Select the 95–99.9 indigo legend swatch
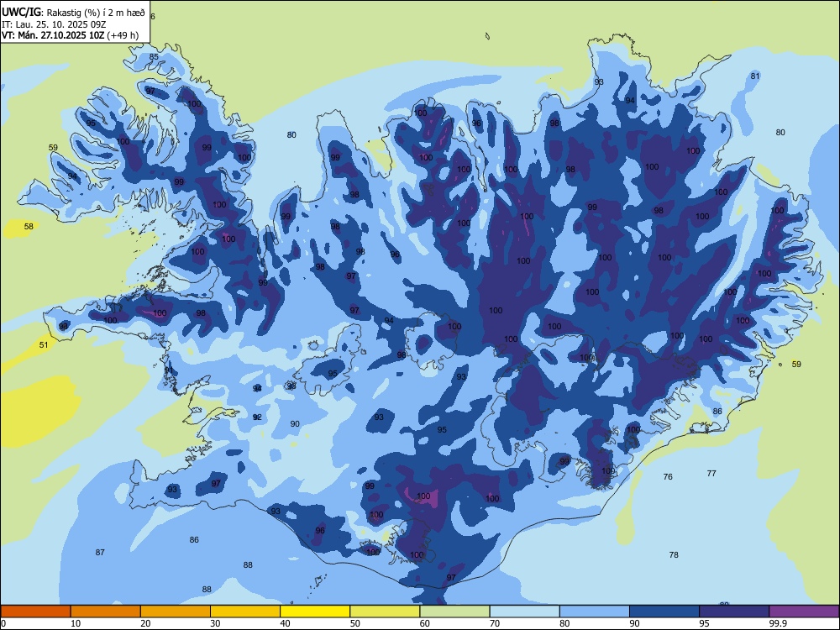Screen dimensions: 840x630 [734, 612]
